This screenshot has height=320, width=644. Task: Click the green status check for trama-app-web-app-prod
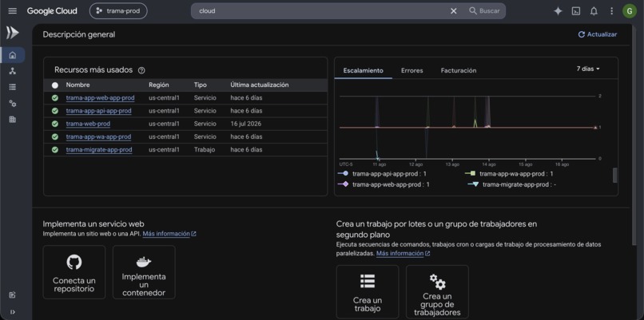[x=55, y=98]
